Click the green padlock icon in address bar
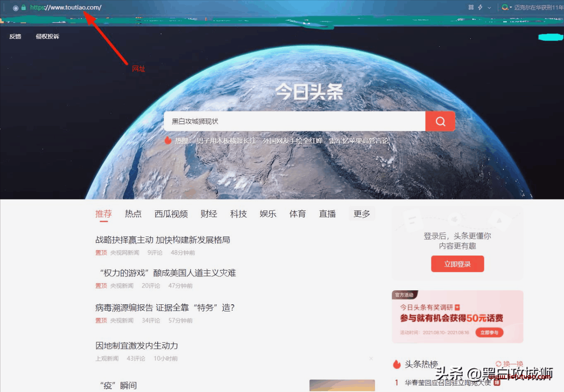 pyautogui.click(x=23, y=7)
